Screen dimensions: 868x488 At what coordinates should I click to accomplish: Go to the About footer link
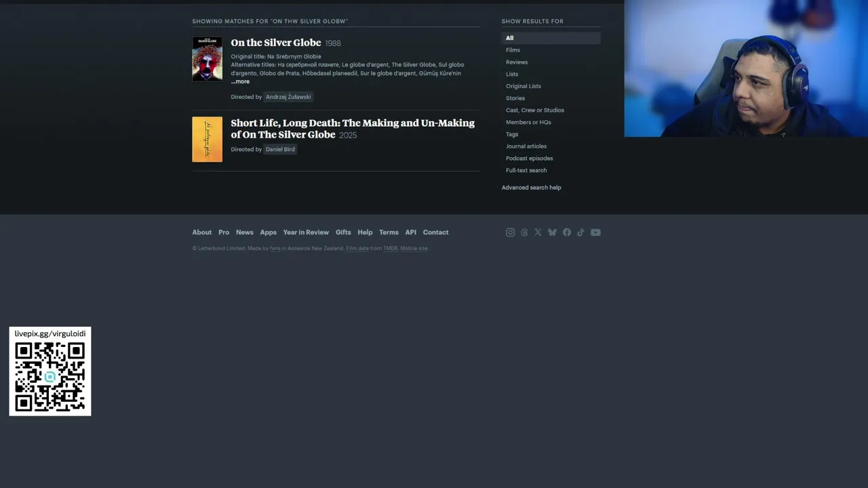tap(202, 232)
